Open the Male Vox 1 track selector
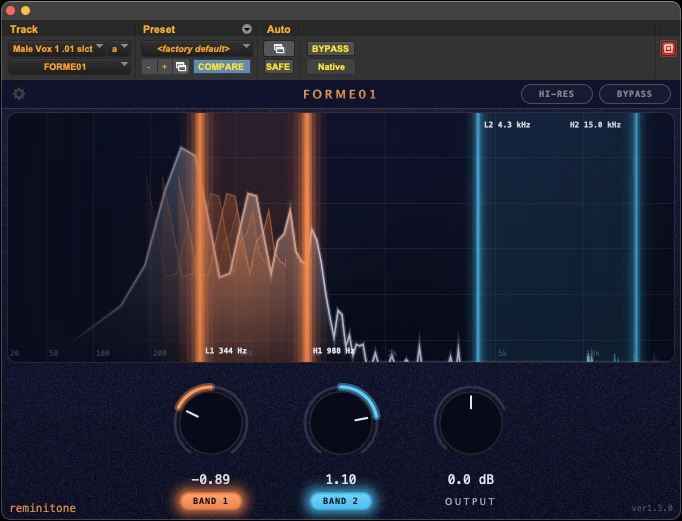This screenshot has width=682, height=521. [x=57, y=48]
